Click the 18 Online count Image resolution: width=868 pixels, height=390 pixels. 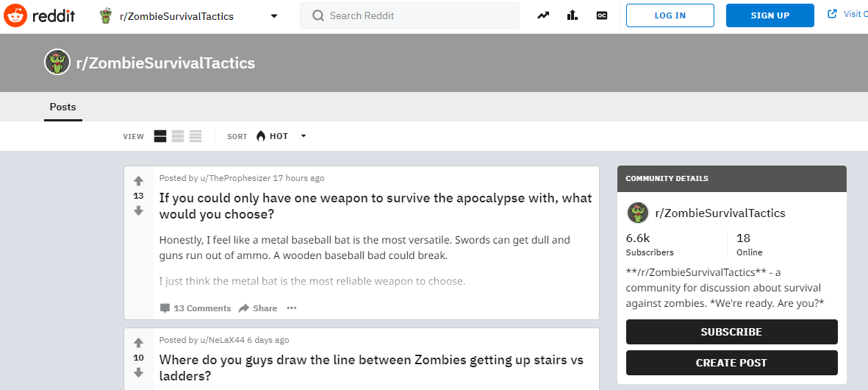[x=749, y=244]
